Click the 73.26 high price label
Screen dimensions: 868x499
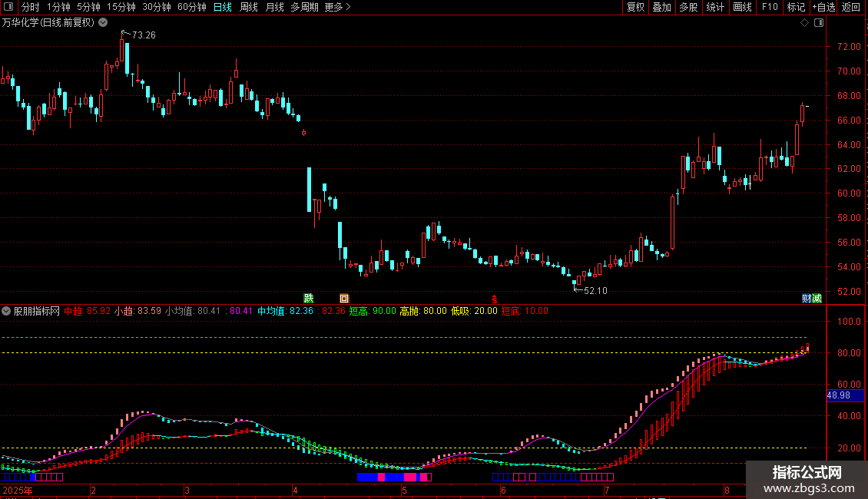(144, 35)
